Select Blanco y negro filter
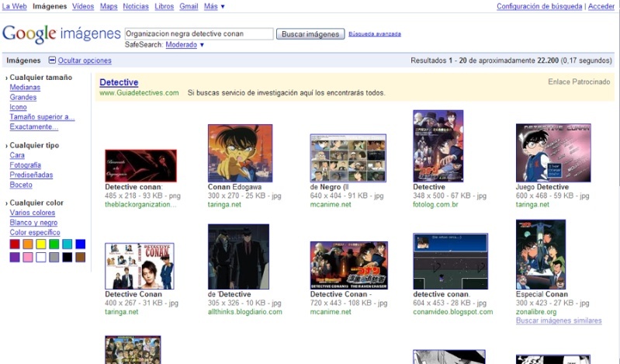 [x=33, y=223]
